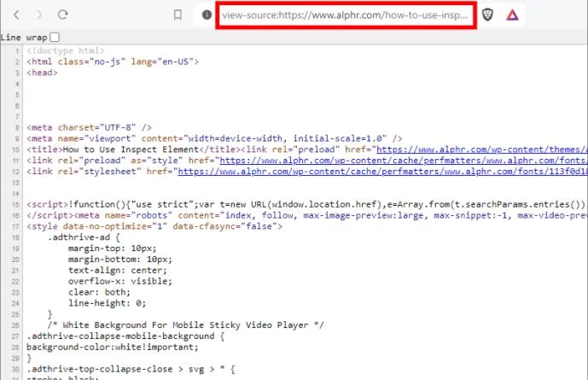Reload the page with the refresh icon
The height and width of the screenshot is (380, 588).
[62, 15]
